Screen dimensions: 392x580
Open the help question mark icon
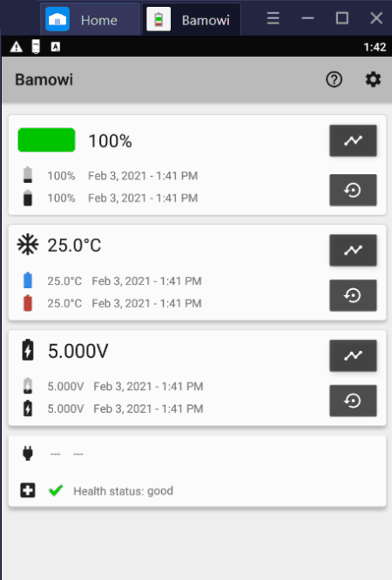pyautogui.click(x=334, y=79)
